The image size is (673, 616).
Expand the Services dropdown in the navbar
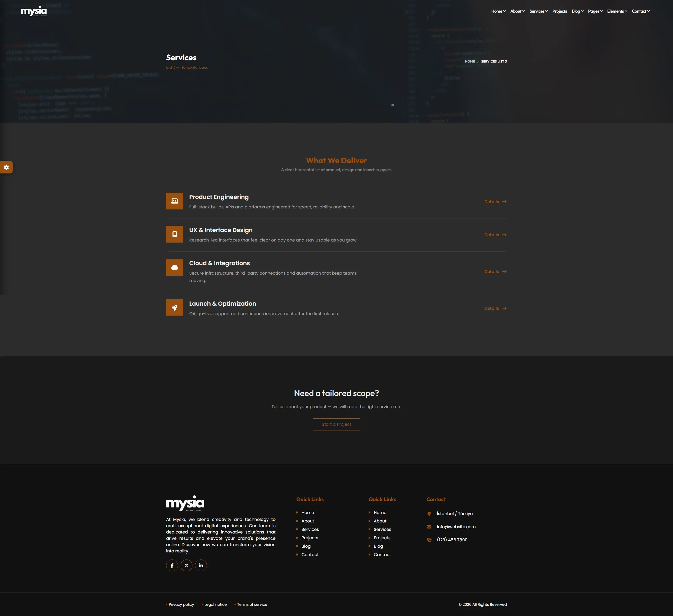pyautogui.click(x=538, y=11)
